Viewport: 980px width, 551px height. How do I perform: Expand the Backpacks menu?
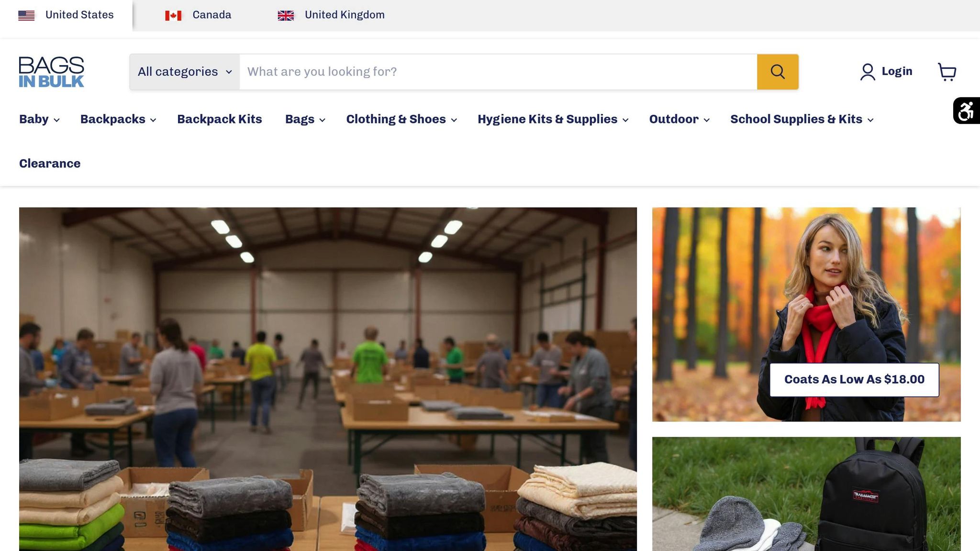pyautogui.click(x=118, y=119)
